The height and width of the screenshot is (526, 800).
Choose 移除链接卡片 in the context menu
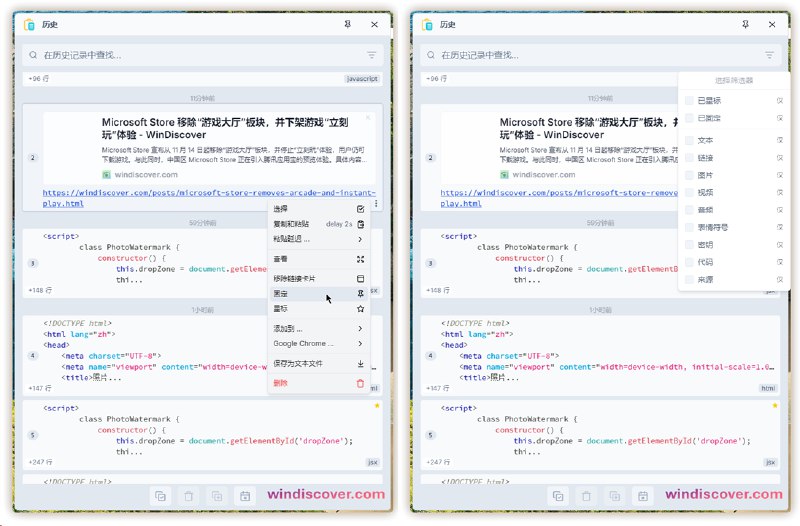318,279
